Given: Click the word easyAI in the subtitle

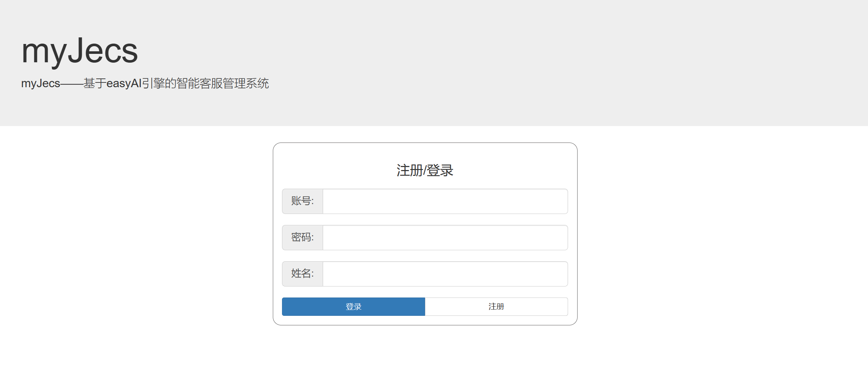Looking at the screenshot, I should (124, 84).
